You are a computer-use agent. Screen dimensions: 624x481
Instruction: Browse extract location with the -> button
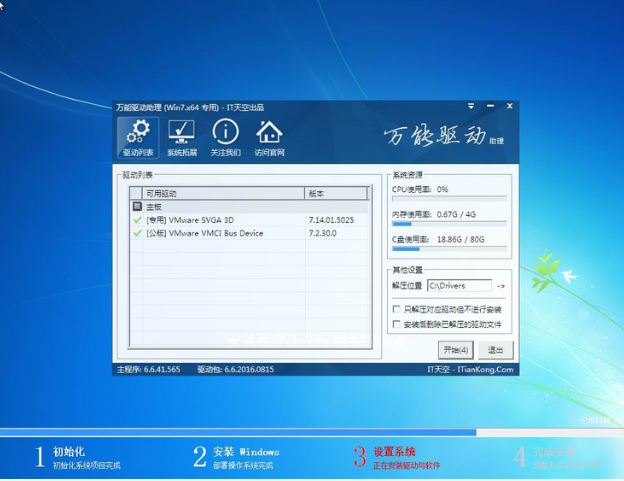click(501, 286)
